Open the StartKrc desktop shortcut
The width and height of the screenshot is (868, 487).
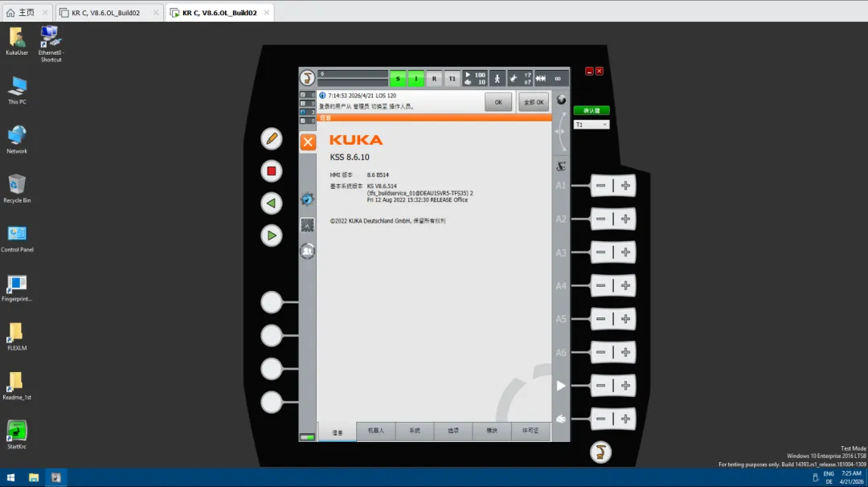click(x=17, y=435)
